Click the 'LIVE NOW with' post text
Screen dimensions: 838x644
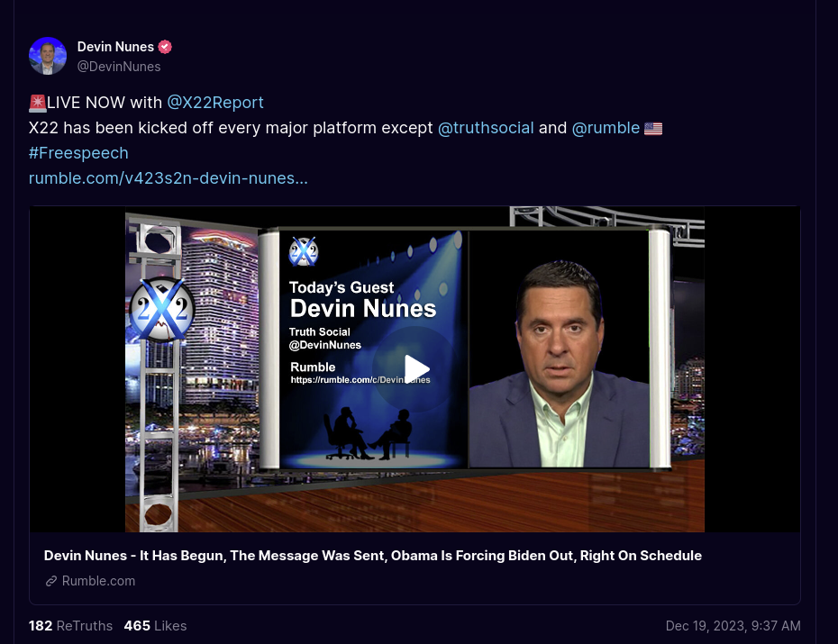pos(105,103)
